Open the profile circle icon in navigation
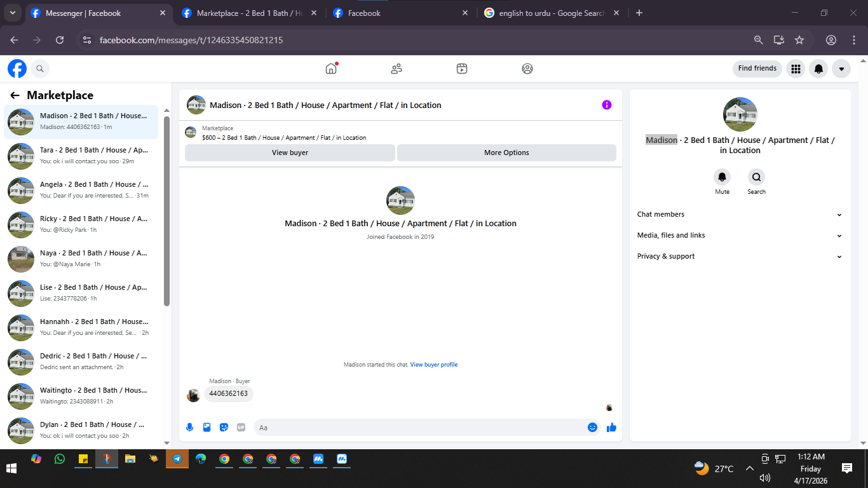Viewport: 868px width, 488px height. tap(527, 69)
